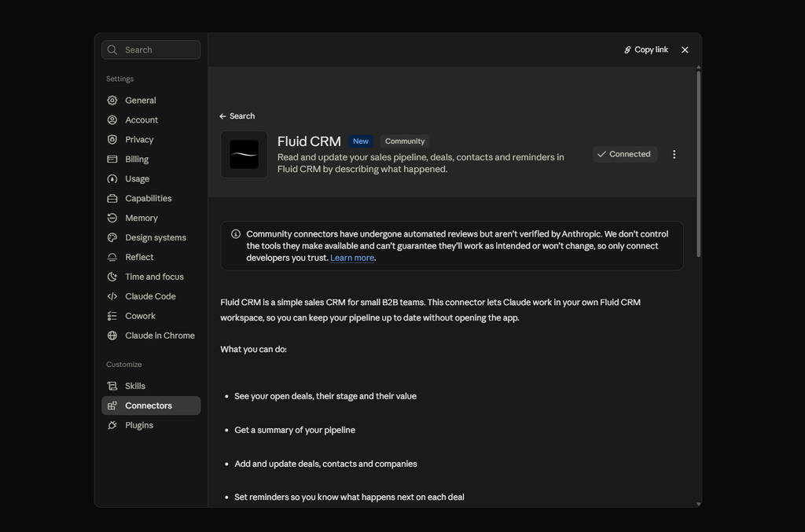Go to Design systems
Screen dimensions: 805x532
[x=151, y=237]
